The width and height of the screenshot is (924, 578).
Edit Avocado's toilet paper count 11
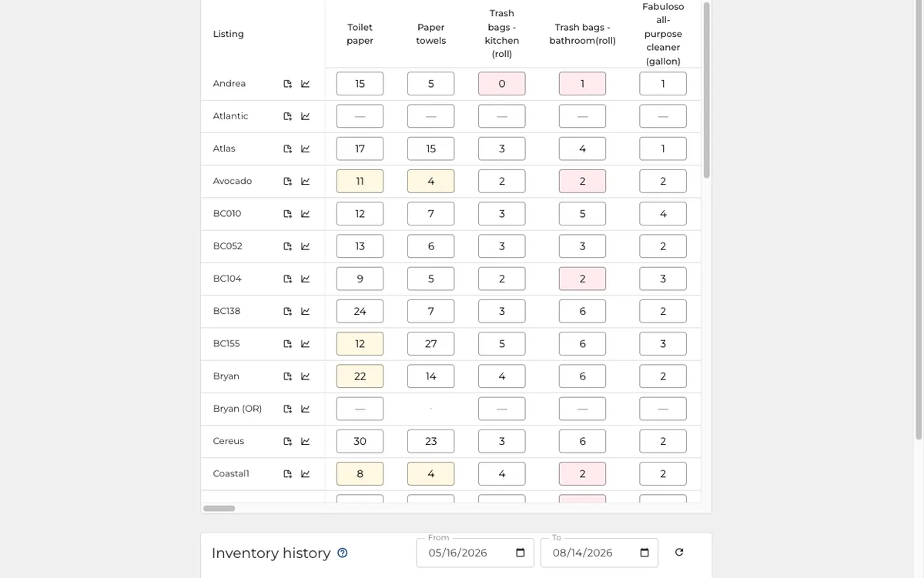click(360, 182)
